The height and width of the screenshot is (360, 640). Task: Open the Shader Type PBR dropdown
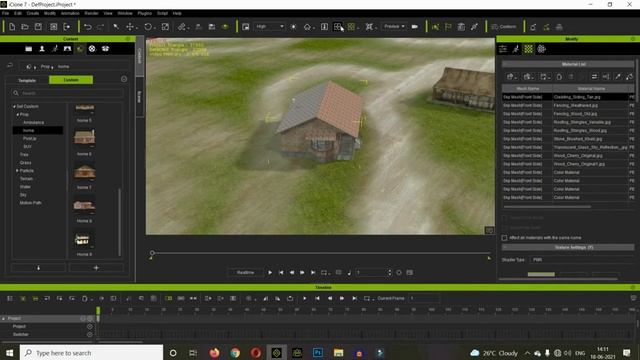click(582, 260)
